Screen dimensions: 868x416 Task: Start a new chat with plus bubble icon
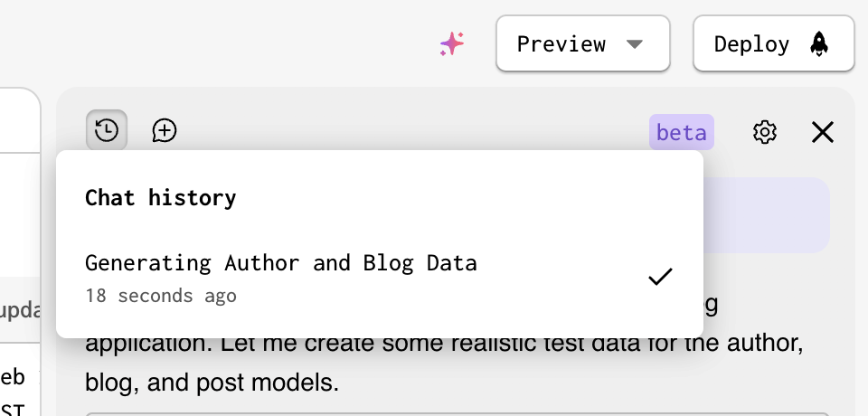tap(165, 131)
